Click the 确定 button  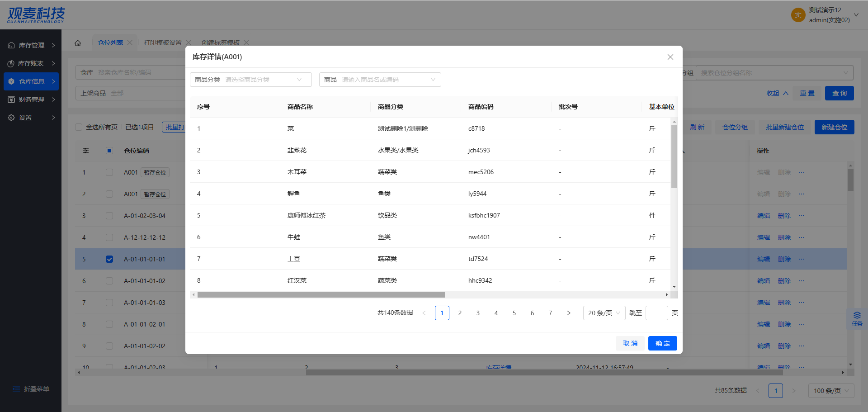pos(662,343)
